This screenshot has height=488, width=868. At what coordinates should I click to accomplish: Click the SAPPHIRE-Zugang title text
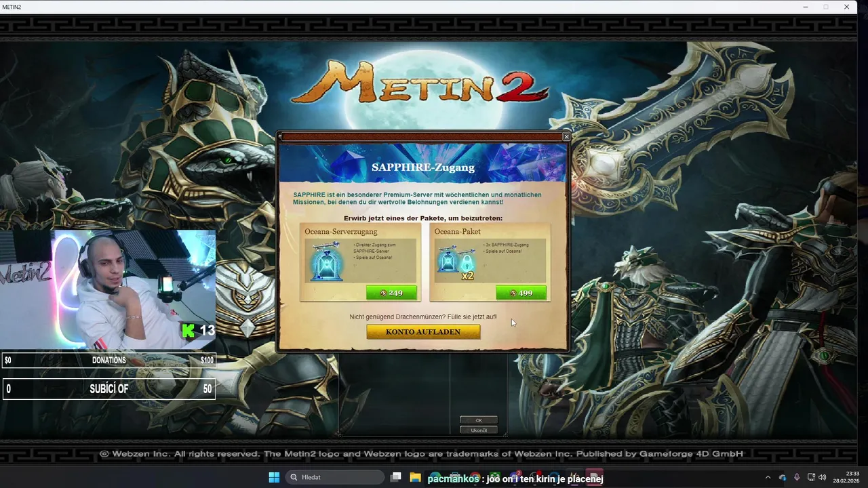(423, 167)
